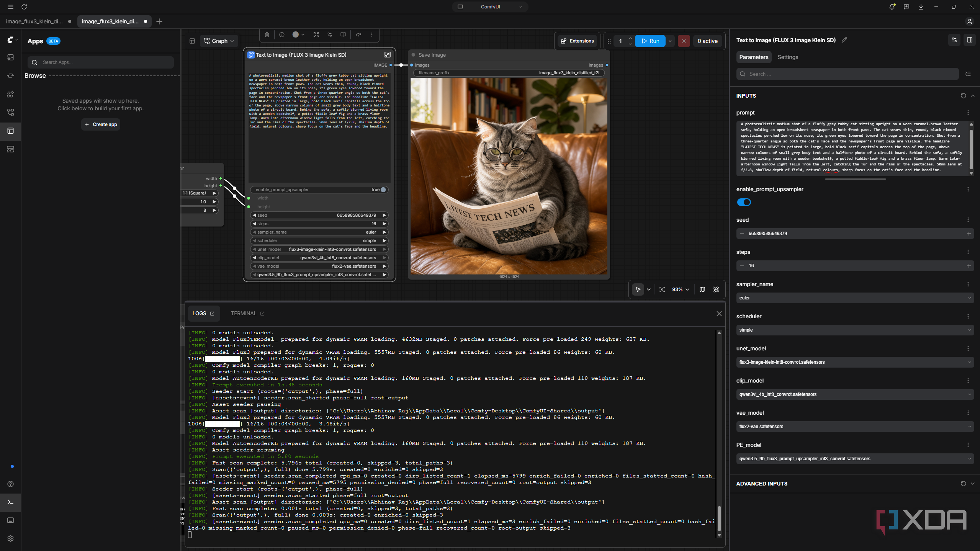Open the downloads icon in title bar
980x551 pixels.
[921, 7]
